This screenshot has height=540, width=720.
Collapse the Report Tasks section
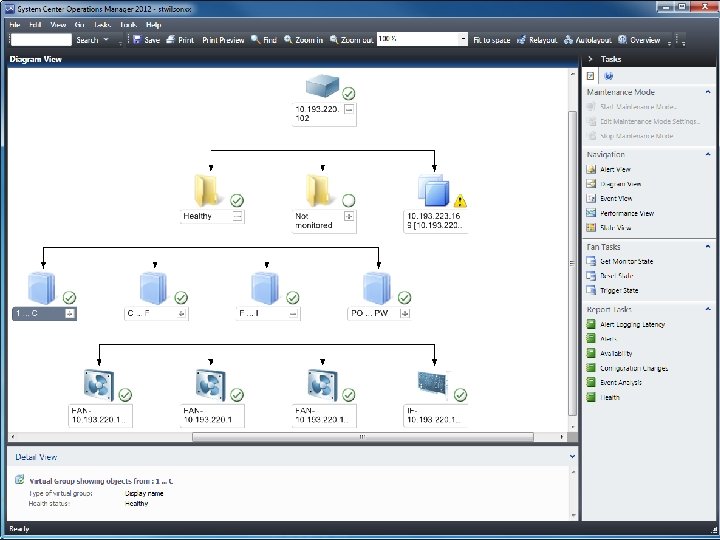click(x=708, y=309)
